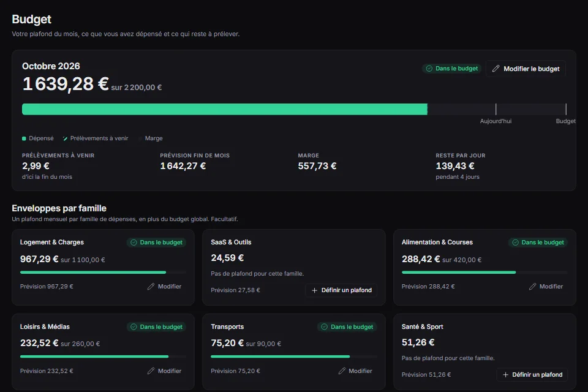588x392 pixels.
Task: Click the Enveloppes par famille heading
Action: pyautogui.click(x=59, y=208)
